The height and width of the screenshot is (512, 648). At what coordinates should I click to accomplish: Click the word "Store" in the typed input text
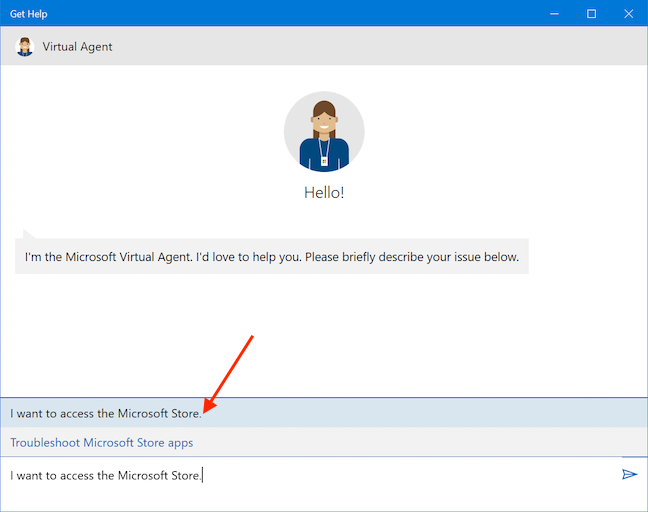click(x=184, y=475)
